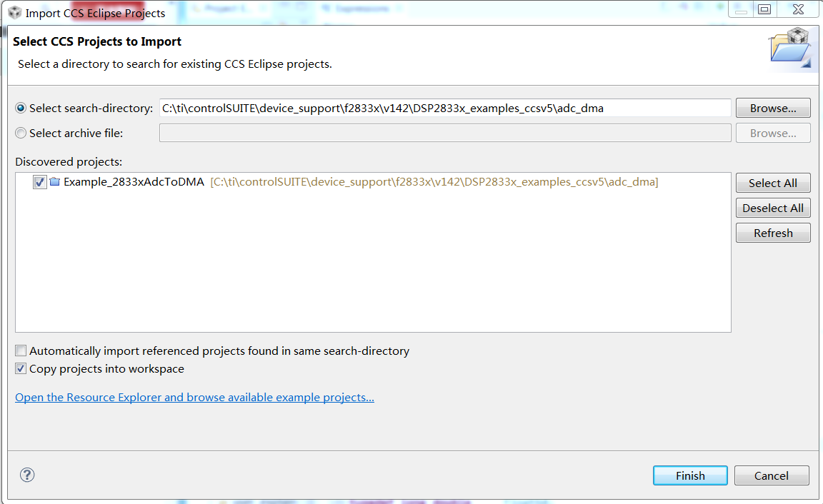Select the Example_2833xAdcToDMA project entry

click(134, 182)
